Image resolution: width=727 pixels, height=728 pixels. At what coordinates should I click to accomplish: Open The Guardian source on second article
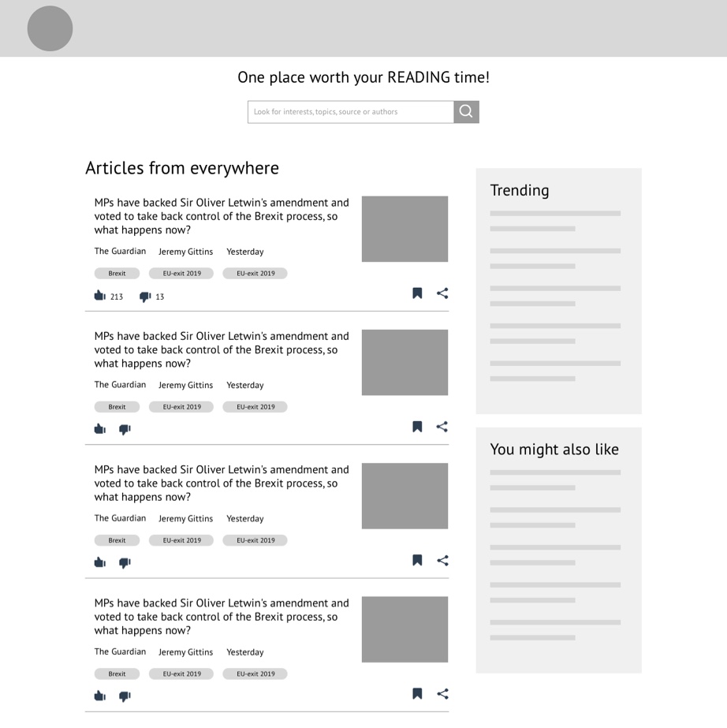click(120, 385)
